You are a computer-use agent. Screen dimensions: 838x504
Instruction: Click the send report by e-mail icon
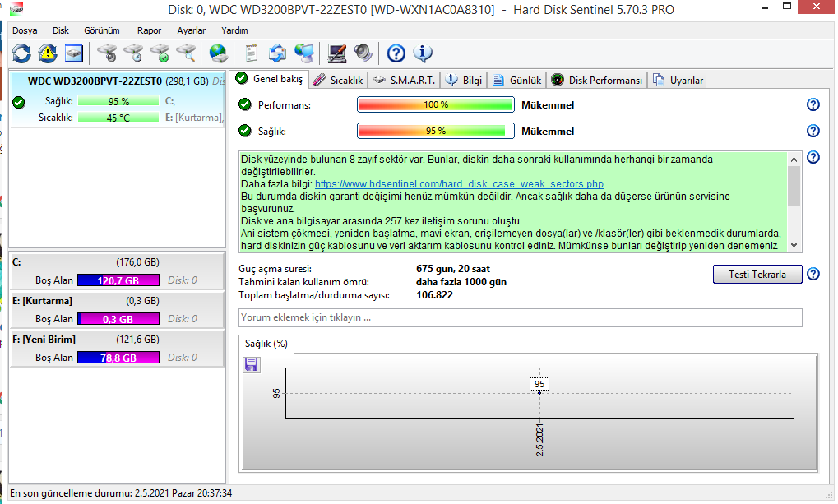click(x=277, y=53)
